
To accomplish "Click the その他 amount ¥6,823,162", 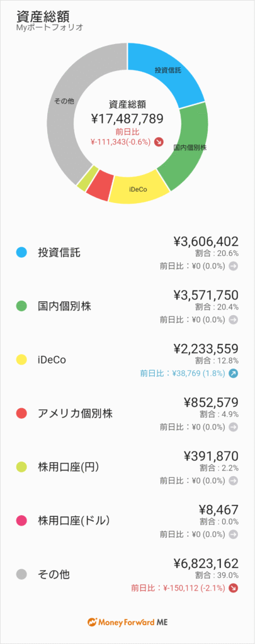I will click(x=206, y=563).
